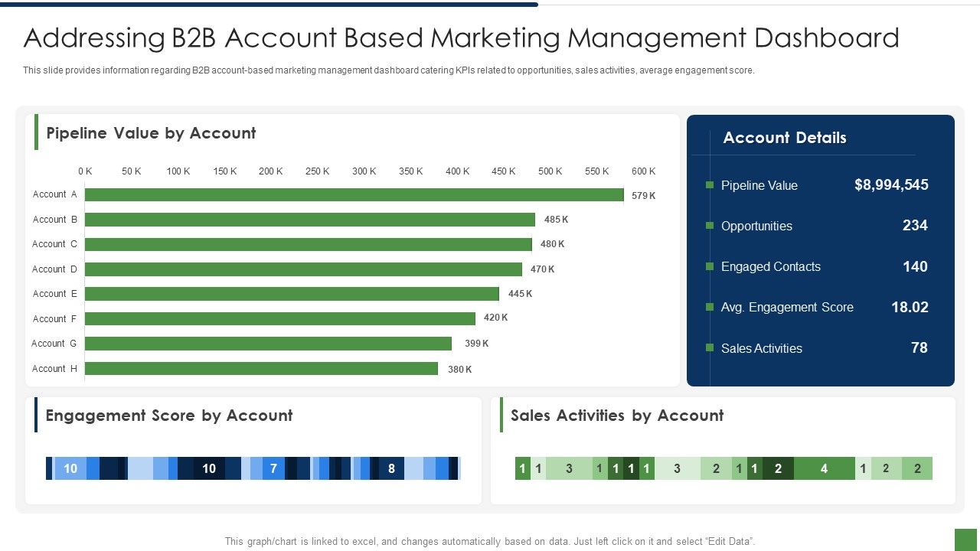Click the '600 K' axis tick label
The image size is (980, 551).
[x=644, y=171]
